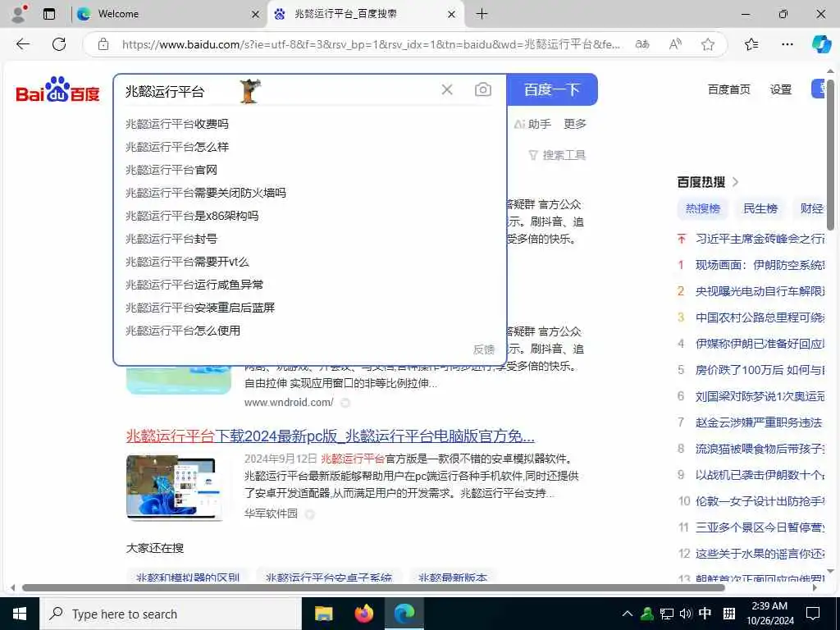840x630 pixels.
Task: Open the Windows Start menu
Action: [x=20, y=614]
